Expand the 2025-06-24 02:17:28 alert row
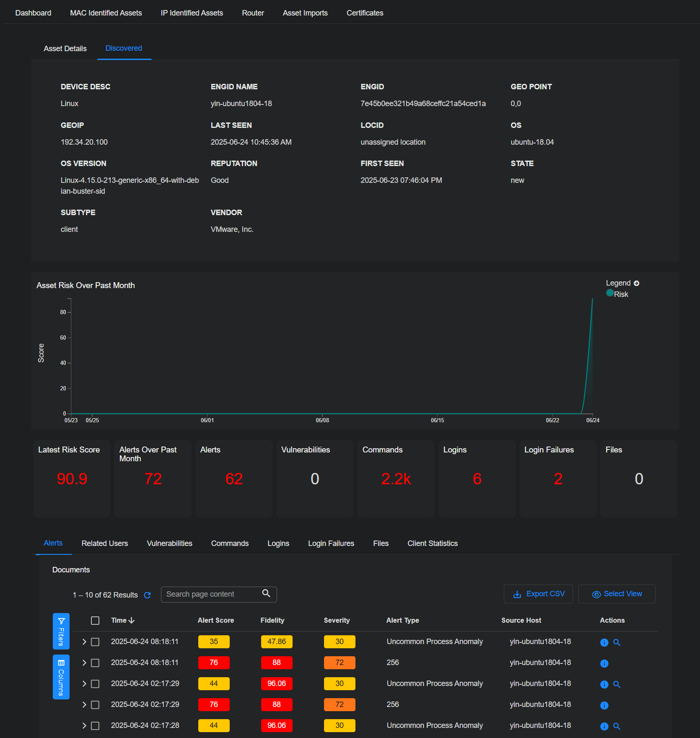Viewport: 700px width, 738px height. pos(84,726)
